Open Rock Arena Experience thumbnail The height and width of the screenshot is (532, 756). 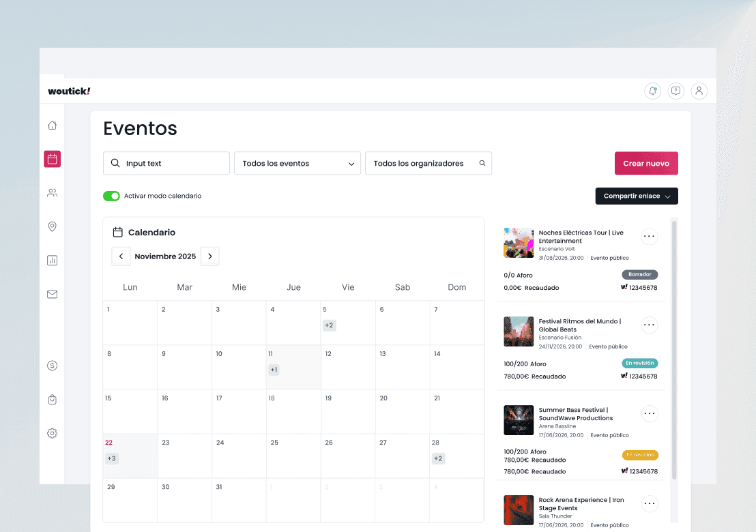pos(519,510)
